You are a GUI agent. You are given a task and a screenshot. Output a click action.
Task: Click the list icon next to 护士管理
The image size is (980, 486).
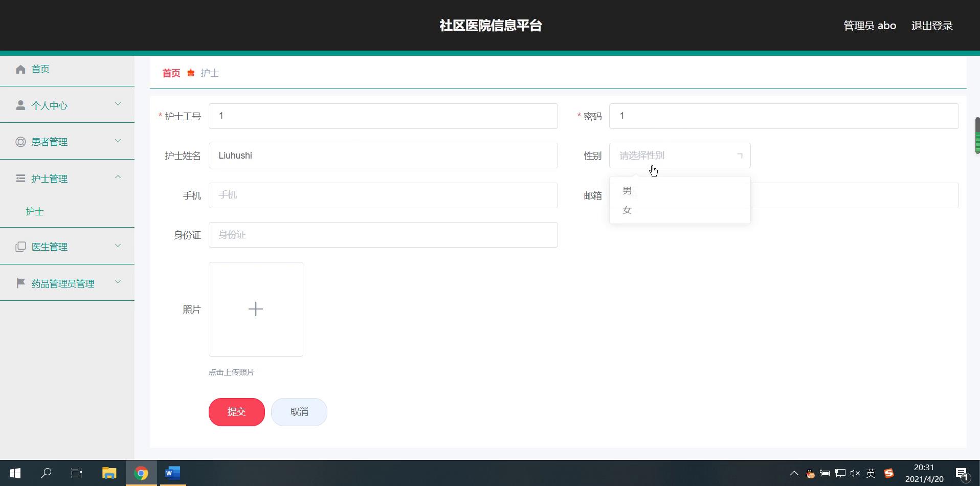[x=20, y=178]
